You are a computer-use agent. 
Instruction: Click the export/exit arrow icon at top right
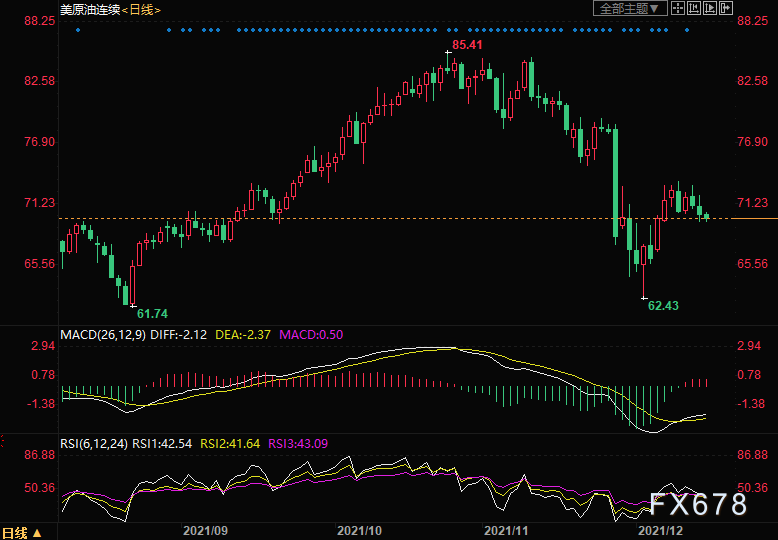point(726,8)
